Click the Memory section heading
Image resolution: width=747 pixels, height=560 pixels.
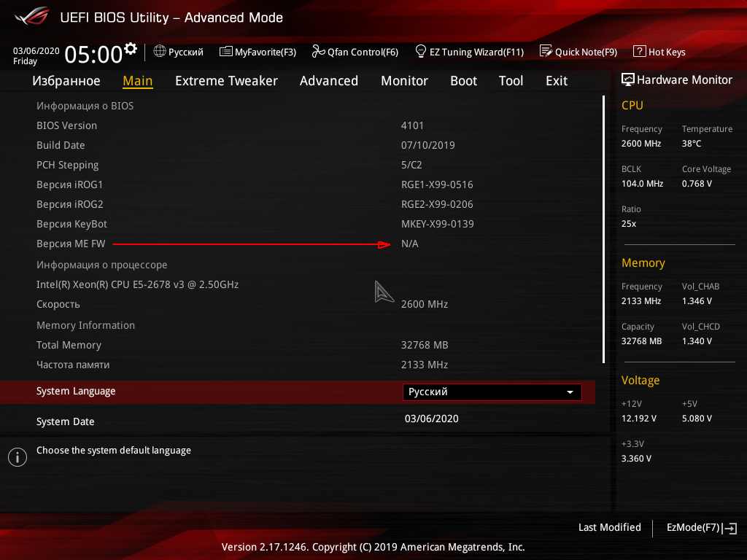tap(643, 262)
